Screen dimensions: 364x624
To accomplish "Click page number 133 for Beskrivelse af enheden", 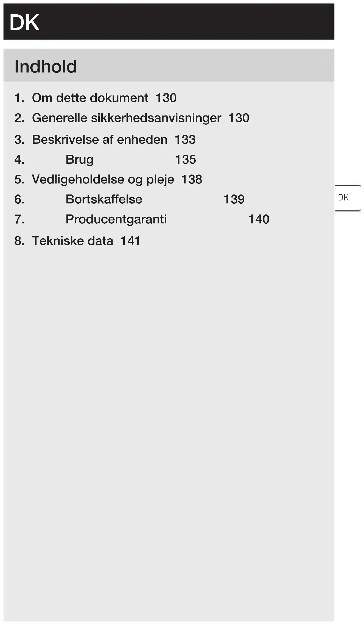I will pyautogui.click(x=185, y=140).
